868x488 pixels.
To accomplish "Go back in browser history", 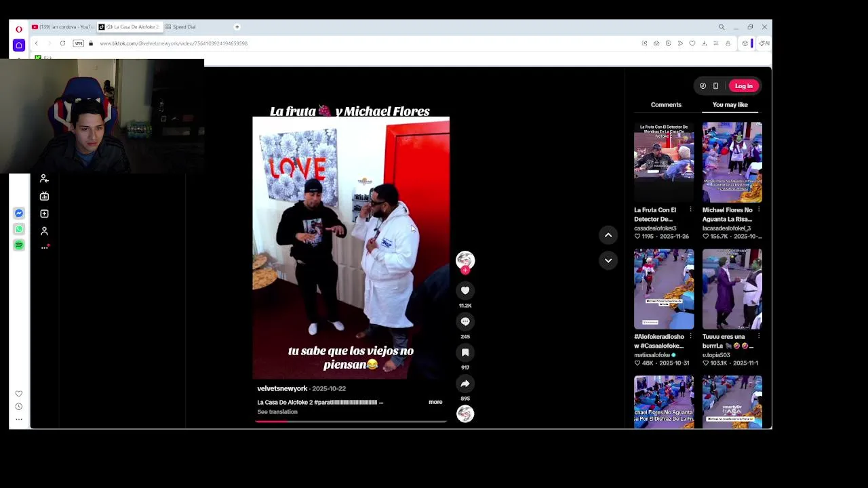I will 37,43.
